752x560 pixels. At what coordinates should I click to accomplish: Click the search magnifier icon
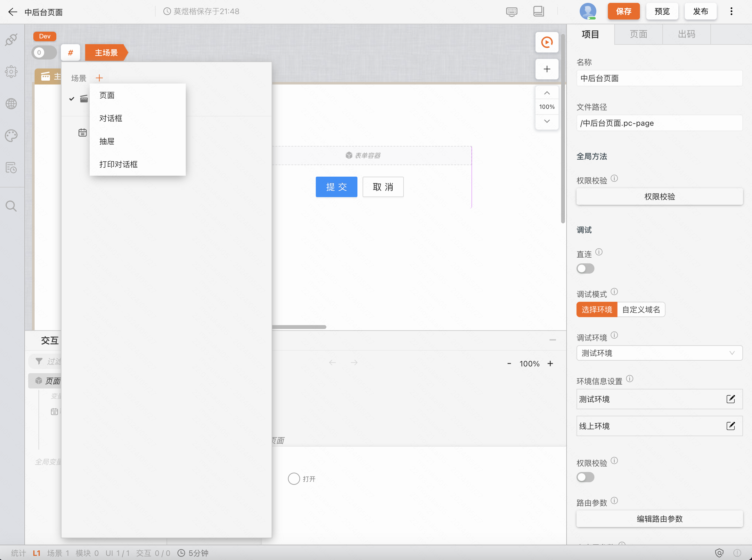point(11,206)
